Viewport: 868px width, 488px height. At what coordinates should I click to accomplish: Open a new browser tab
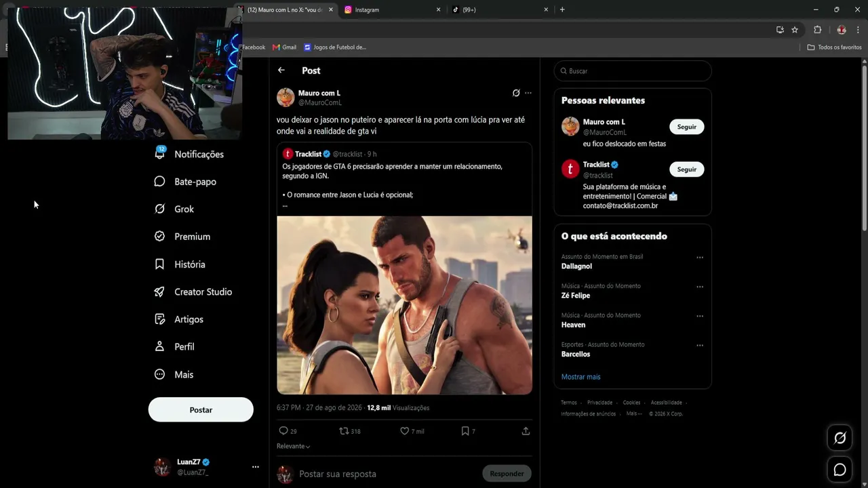(x=562, y=9)
